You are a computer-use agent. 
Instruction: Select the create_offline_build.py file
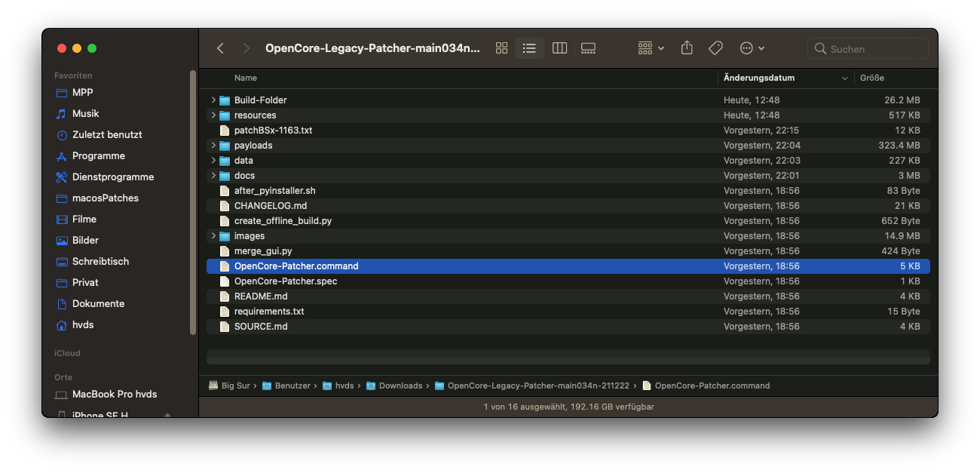568,221
